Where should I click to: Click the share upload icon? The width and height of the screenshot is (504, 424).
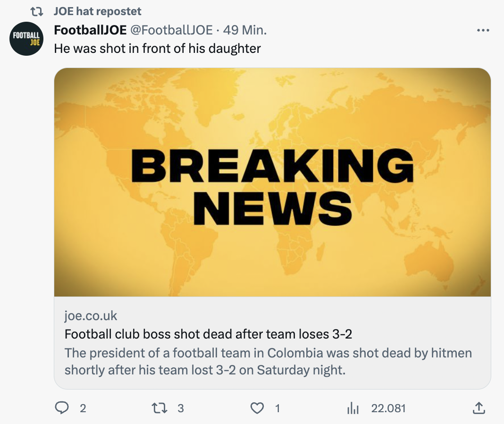[478, 407]
